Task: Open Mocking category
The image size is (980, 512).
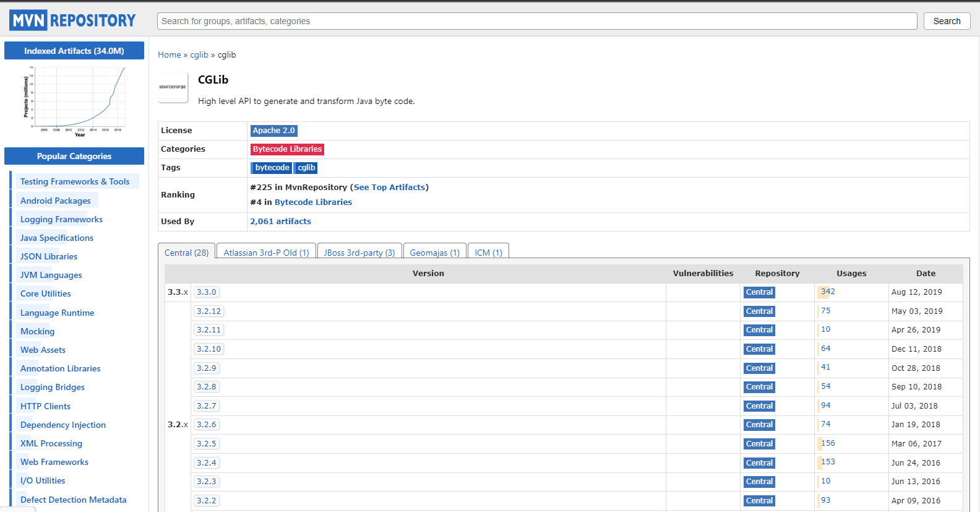Action: point(37,331)
